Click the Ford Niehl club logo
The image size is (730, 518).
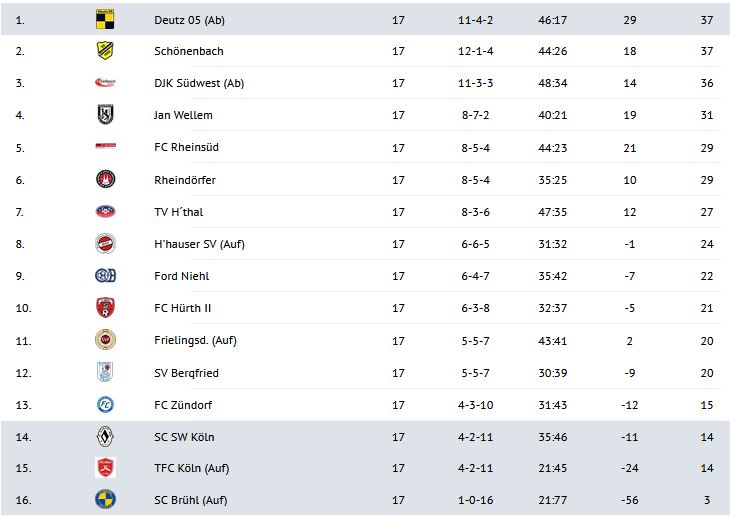[106, 276]
